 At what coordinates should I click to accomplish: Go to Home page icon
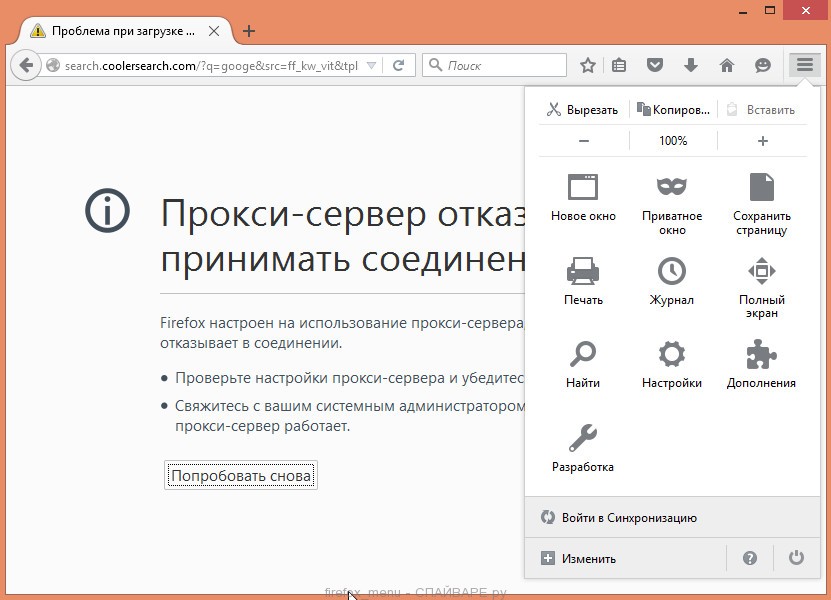coord(727,65)
